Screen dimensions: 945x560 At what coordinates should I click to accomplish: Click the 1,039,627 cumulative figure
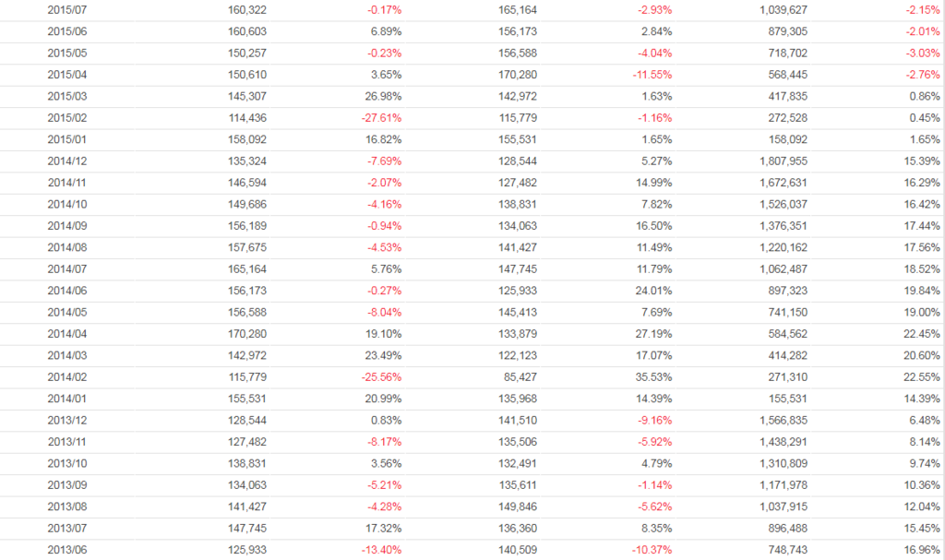click(782, 10)
